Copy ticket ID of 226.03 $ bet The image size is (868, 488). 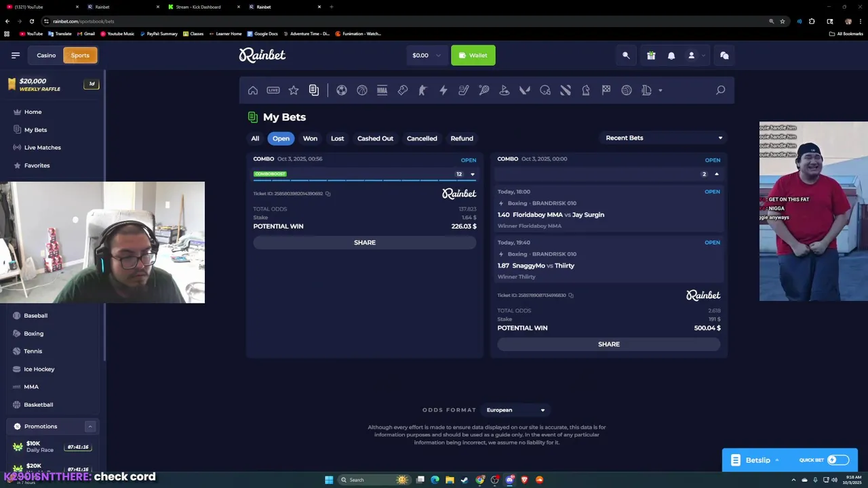coord(328,194)
